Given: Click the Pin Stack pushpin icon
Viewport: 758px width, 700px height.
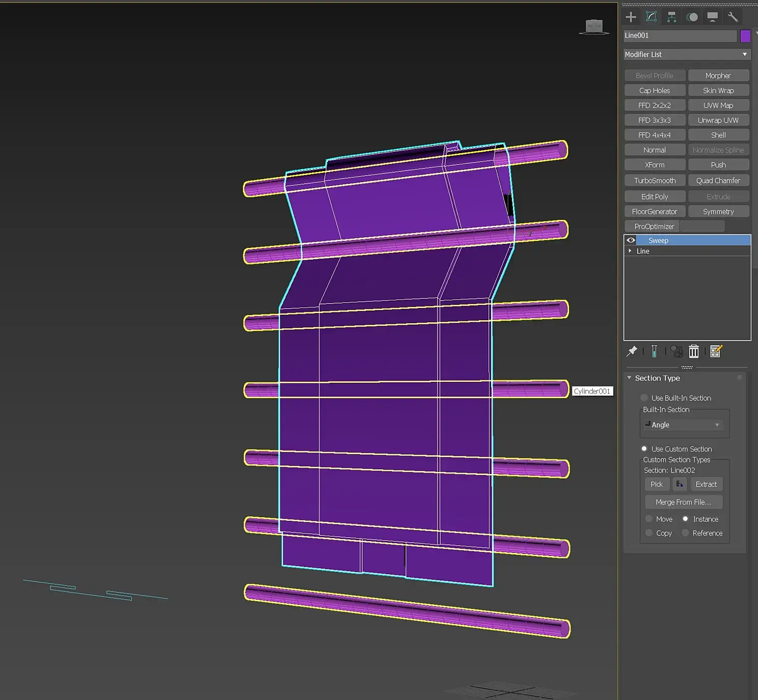Looking at the screenshot, I should tap(632, 351).
